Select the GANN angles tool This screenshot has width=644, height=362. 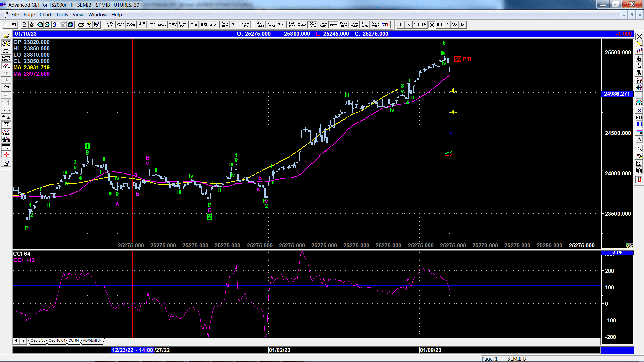tap(6, 139)
